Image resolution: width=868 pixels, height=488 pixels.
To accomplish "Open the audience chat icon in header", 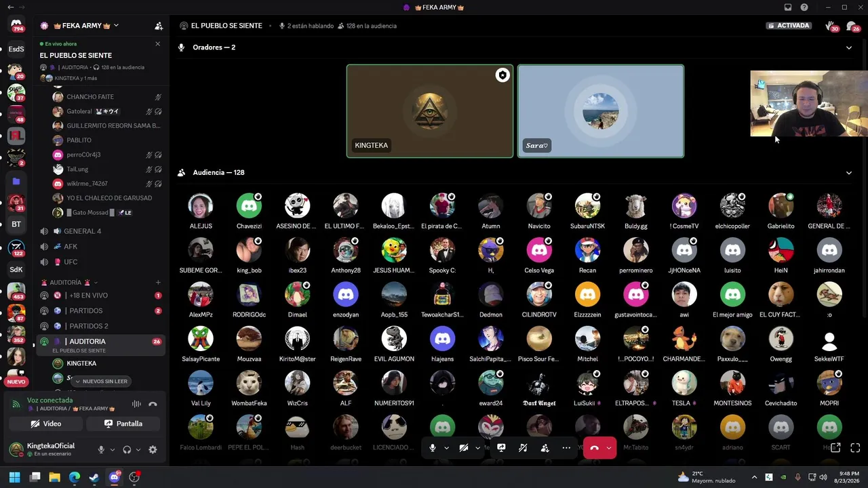I will [852, 26].
